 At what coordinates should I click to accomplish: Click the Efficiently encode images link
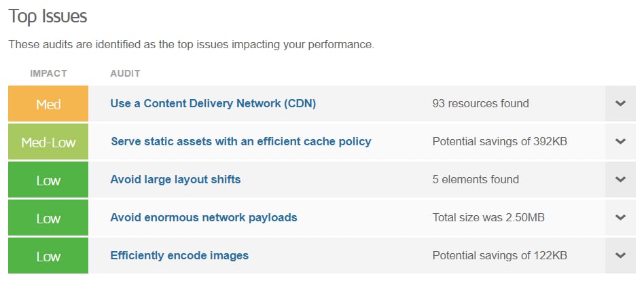tap(179, 256)
